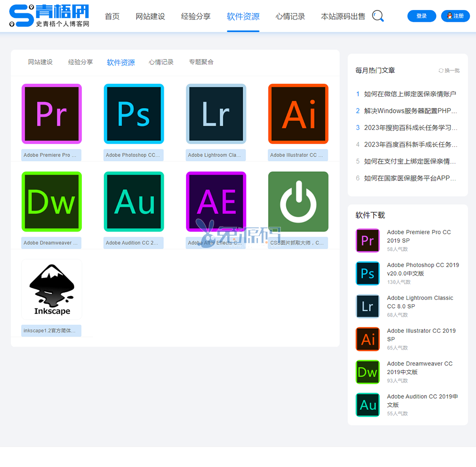Open the large Adobe Illustrator icon
476x467 pixels.
[x=298, y=114]
